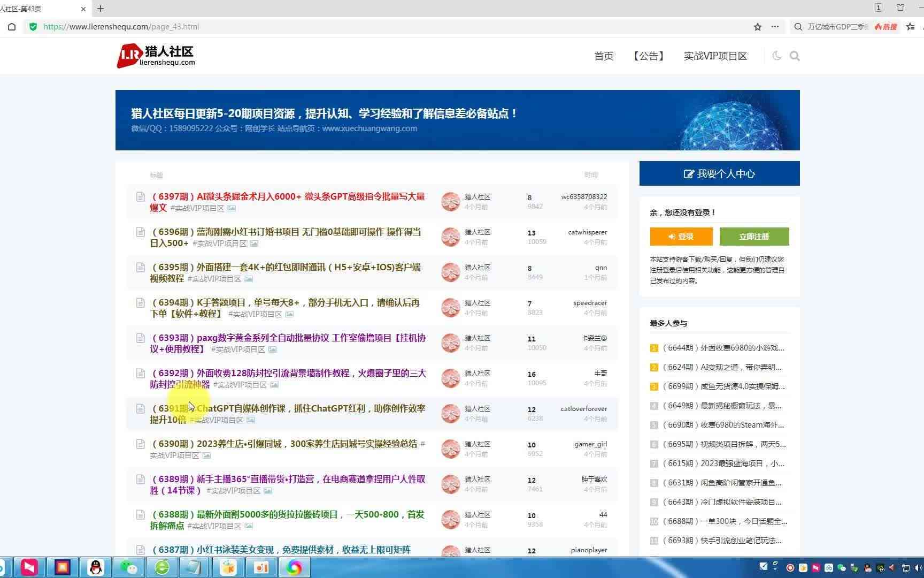Viewport: 924px width, 578px height.
Task: Click last replier gamer_girl
Action: point(591,444)
